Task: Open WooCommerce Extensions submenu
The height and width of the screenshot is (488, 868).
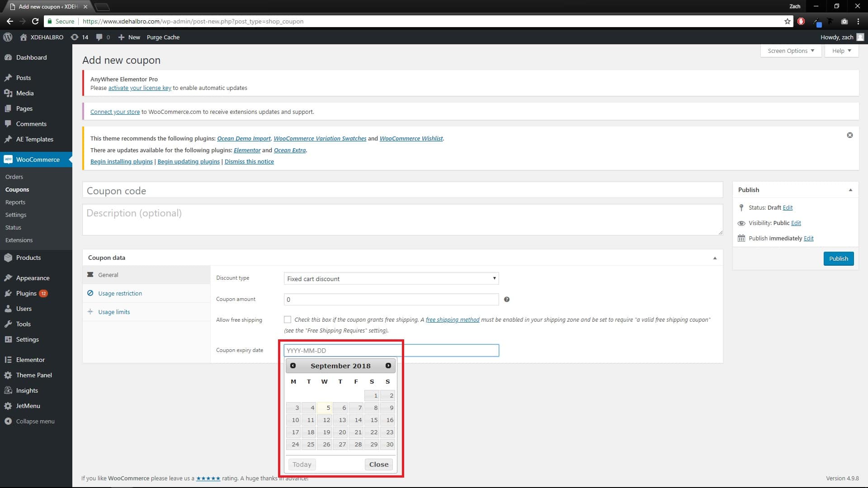Action: point(19,240)
